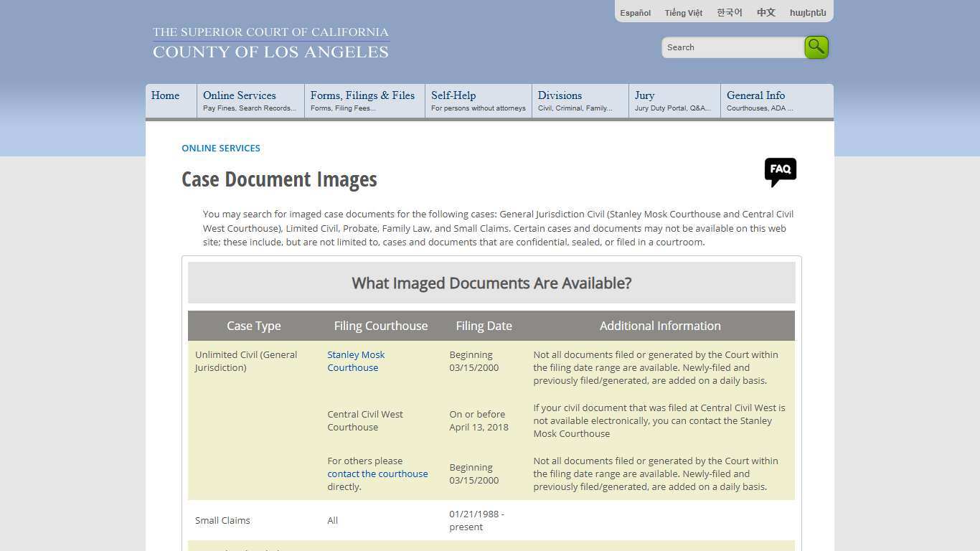
Task: Open the FAQ speech bubble icon
Action: click(x=780, y=171)
